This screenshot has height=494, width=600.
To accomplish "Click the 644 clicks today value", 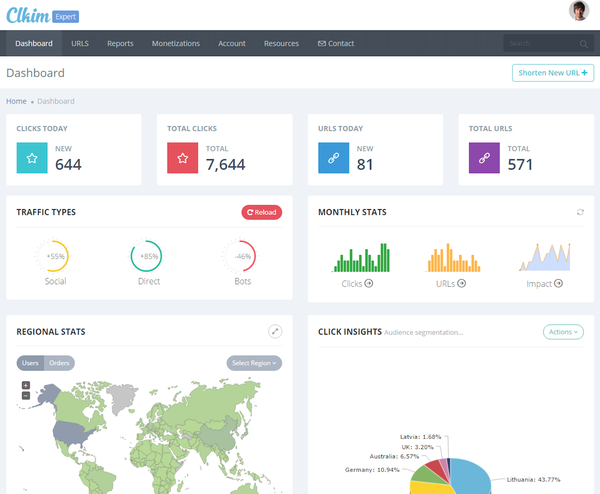I will point(68,165).
